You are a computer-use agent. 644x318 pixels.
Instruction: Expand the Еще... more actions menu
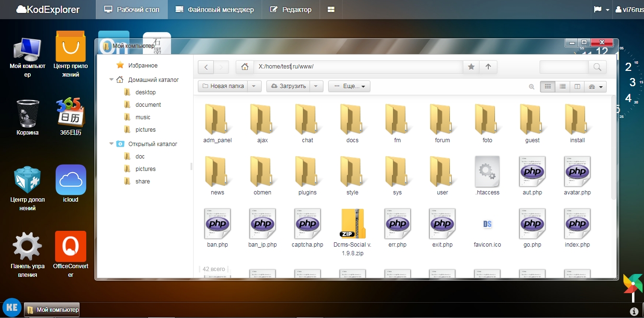(349, 86)
